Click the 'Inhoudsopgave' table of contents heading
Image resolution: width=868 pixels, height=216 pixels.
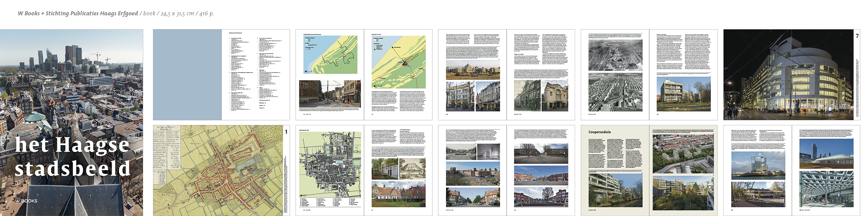point(235,33)
